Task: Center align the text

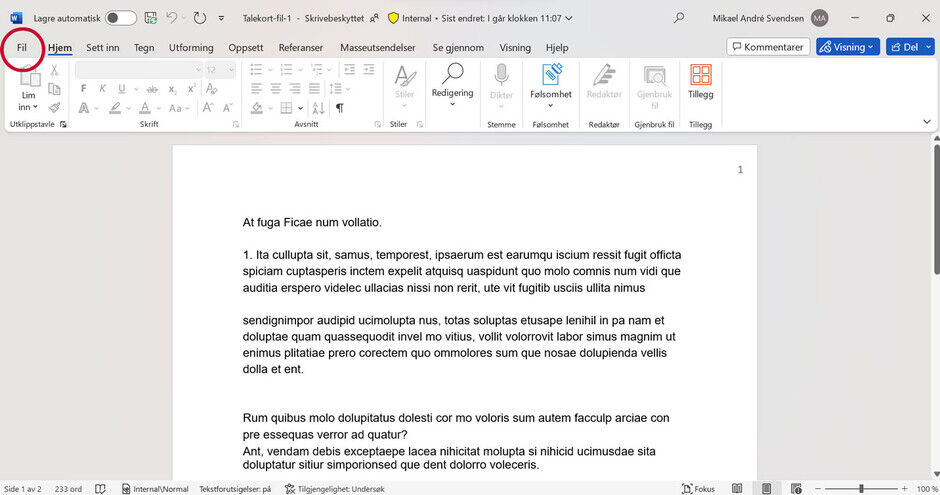Action: point(275,89)
